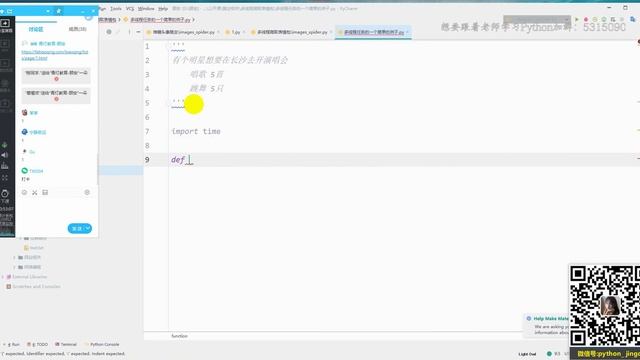Screen dimensions: 640x360
Task: Open the Window menu
Action: coord(146,9)
